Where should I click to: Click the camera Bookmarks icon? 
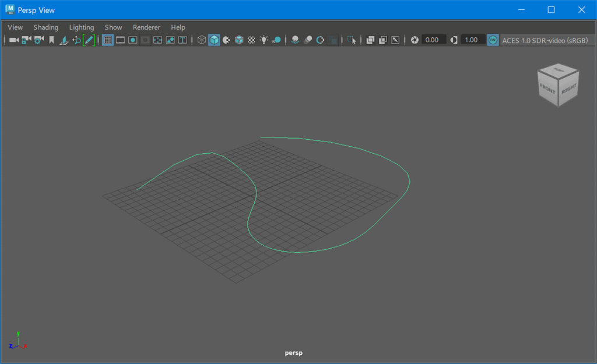pyautogui.click(x=51, y=40)
